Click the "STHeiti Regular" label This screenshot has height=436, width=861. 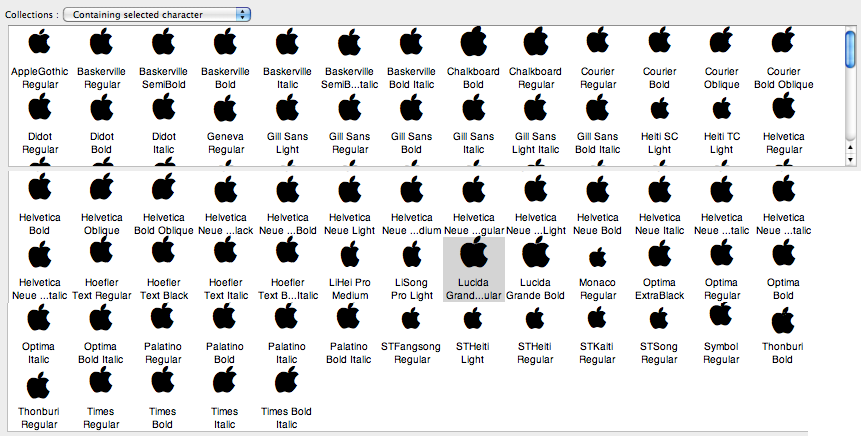[535, 353]
